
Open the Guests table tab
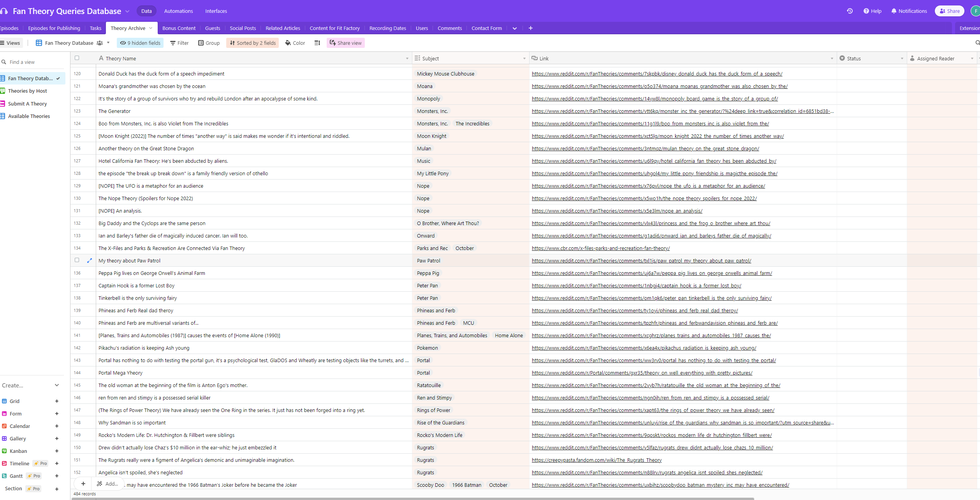click(x=213, y=28)
